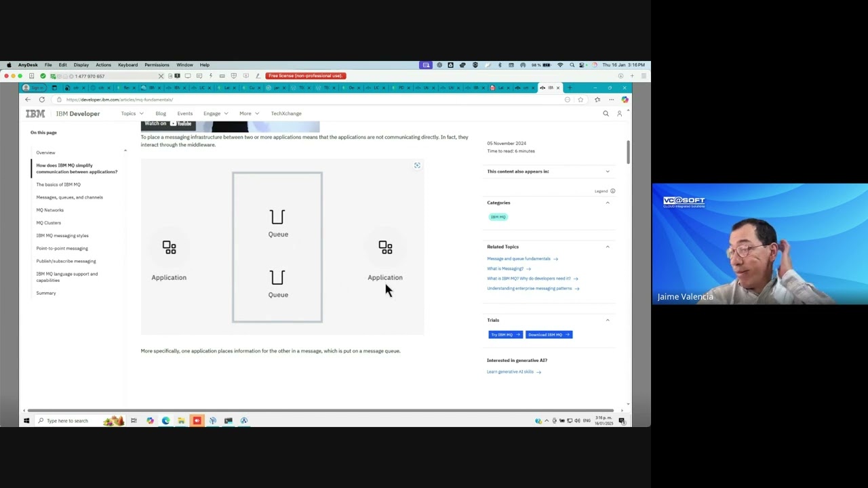
Task: Reload the page with the refresh icon
Action: coord(42,100)
